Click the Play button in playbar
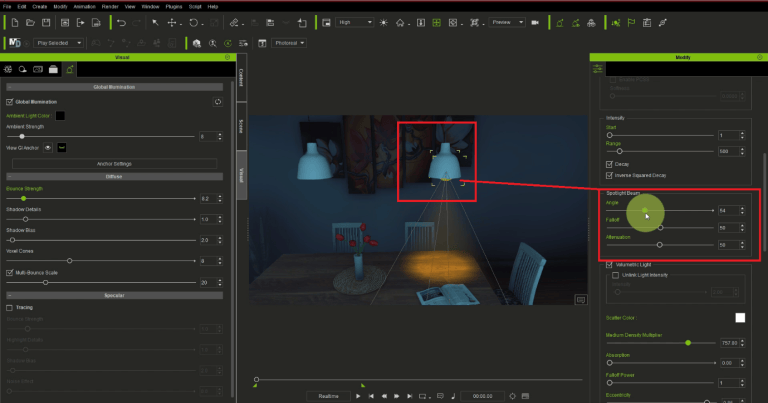 [x=358, y=396]
